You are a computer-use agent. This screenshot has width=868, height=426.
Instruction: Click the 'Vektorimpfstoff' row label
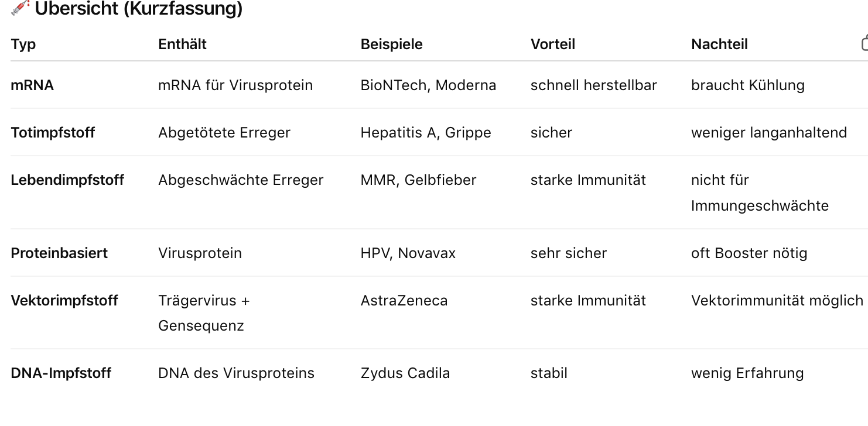click(x=64, y=301)
